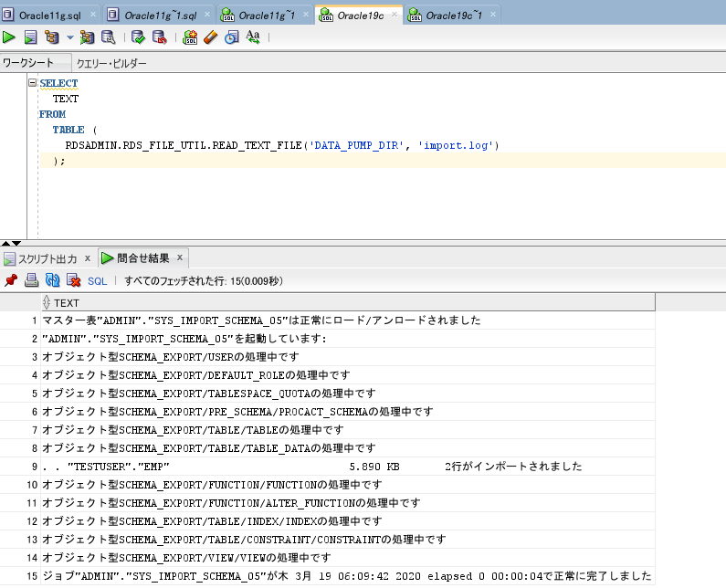
Task: Select the Oracle19c tab
Action: 360,16
